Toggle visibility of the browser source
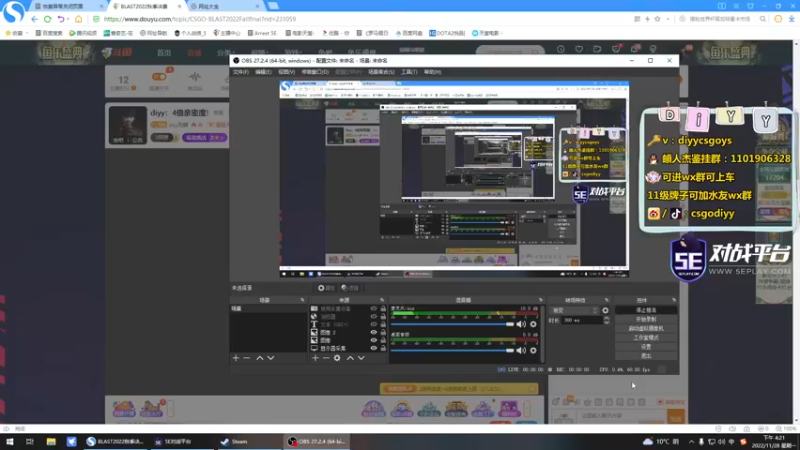This screenshot has height=450, width=800. click(x=373, y=316)
